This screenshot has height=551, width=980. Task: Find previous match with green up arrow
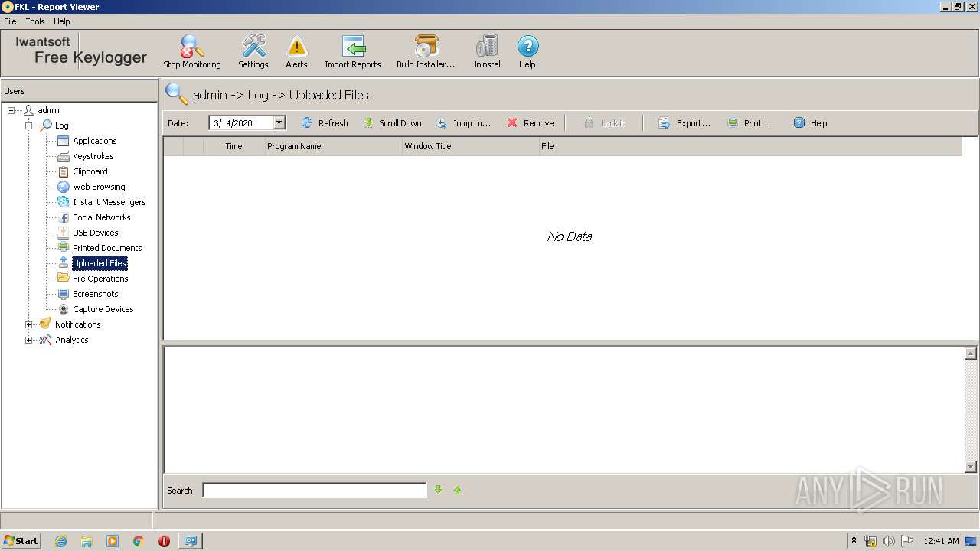(x=458, y=490)
